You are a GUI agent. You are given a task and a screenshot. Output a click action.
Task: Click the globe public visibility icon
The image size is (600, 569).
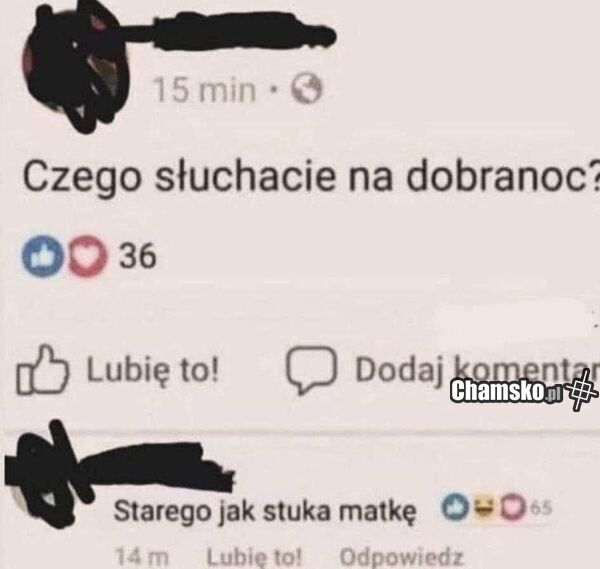[307, 89]
